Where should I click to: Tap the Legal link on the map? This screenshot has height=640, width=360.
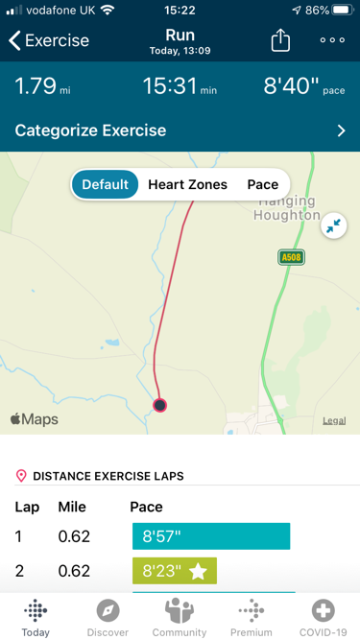tap(334, 420)
